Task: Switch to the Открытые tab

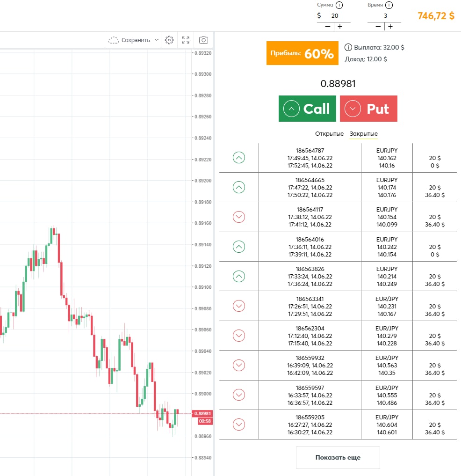Action: 329,134
